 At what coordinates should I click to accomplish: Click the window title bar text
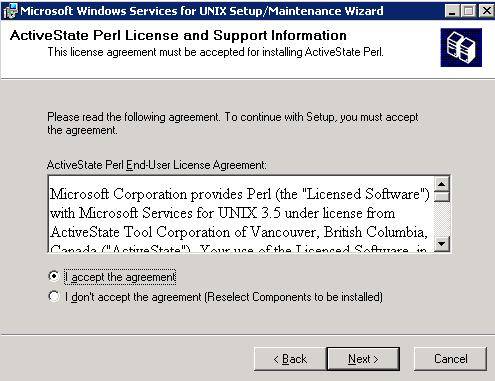(202, 11)
